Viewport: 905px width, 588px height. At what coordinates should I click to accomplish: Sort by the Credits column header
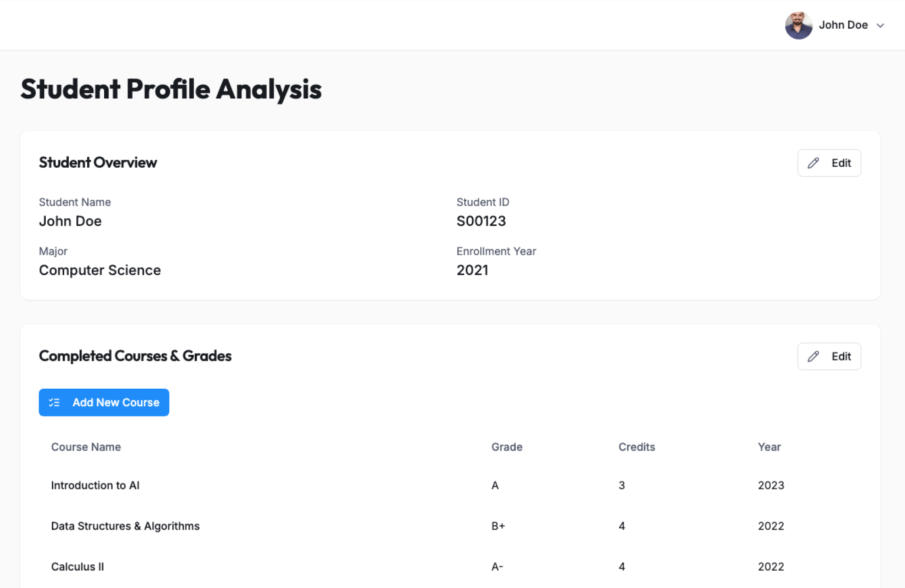coord(636,447)
